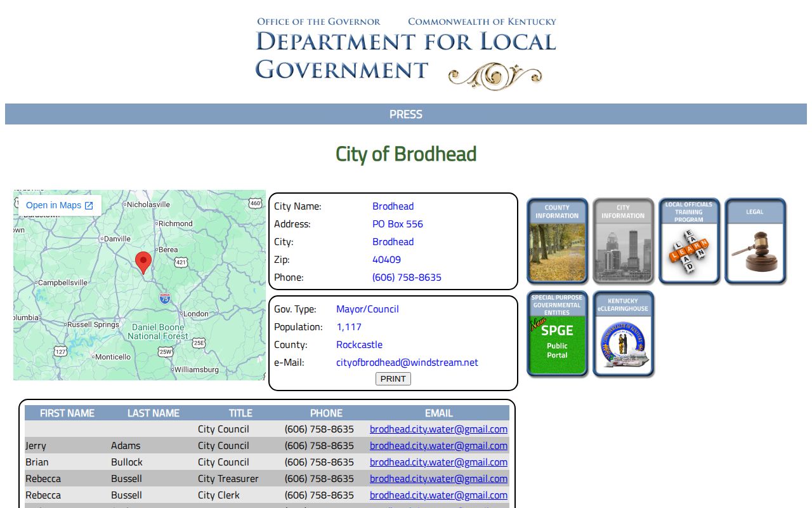Click the City of Brodhead heading
This screenshot has height=508, width=812.
point(406,154)
